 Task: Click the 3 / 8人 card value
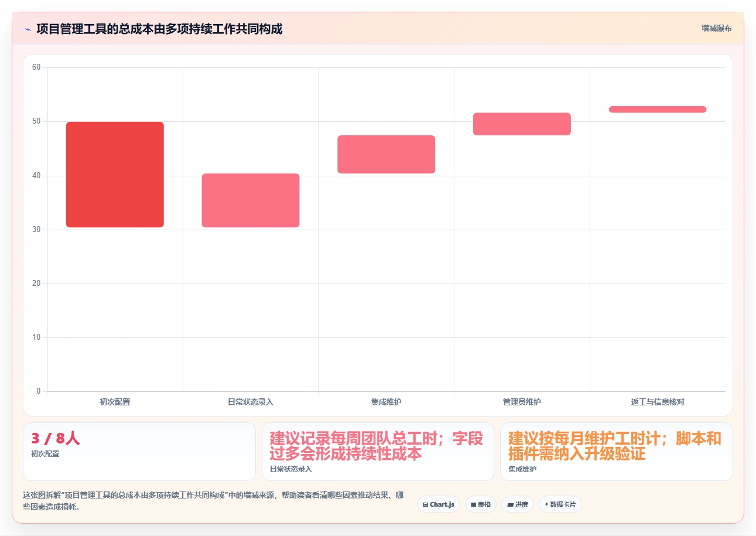(x=56, y=438)
